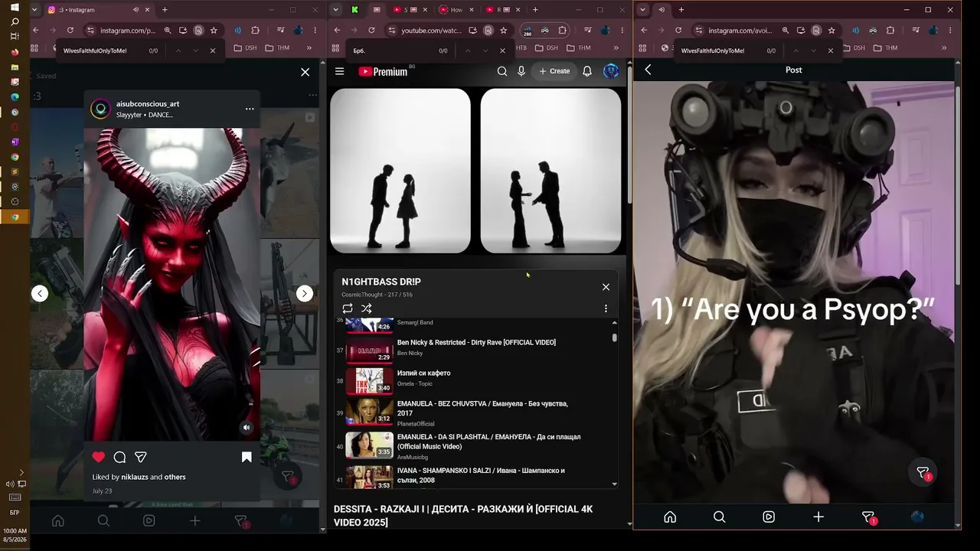Open the three-dot options on the aisubconscious_art post
This screenshot has height=551, width=980.
click(x=250, y=109)
